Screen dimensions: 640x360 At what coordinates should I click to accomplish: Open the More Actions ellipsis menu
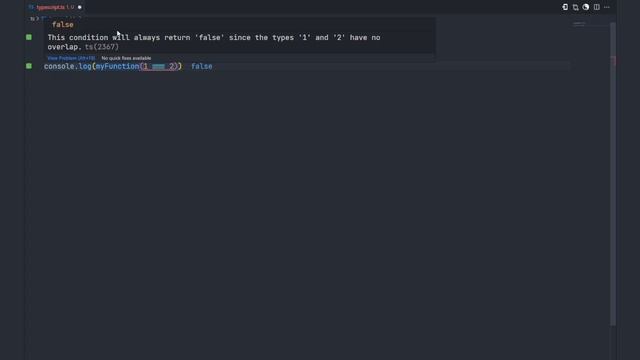pos(607,7)
